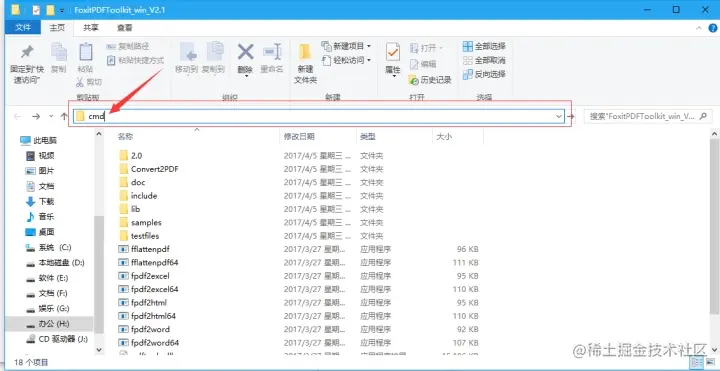Click Paste shortcut (粘贴快捷方式)
Image resolution: width=720 pixels, height=371 pixels.
(x=135, y=60)
